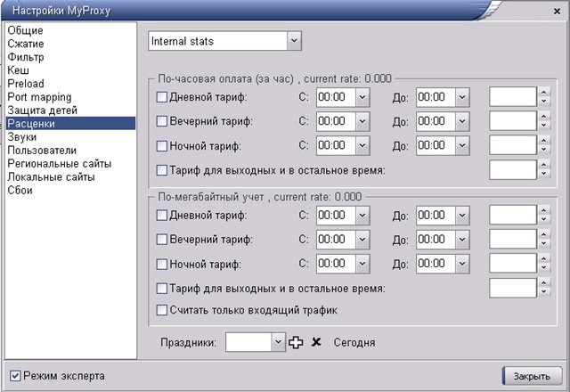Open hourly Ночной тариф start time dropdown

point(362,145)
